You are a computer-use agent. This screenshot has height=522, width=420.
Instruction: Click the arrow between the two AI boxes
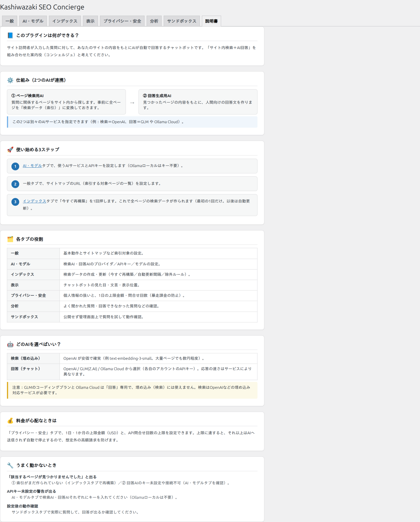click(x=132, y=103)
